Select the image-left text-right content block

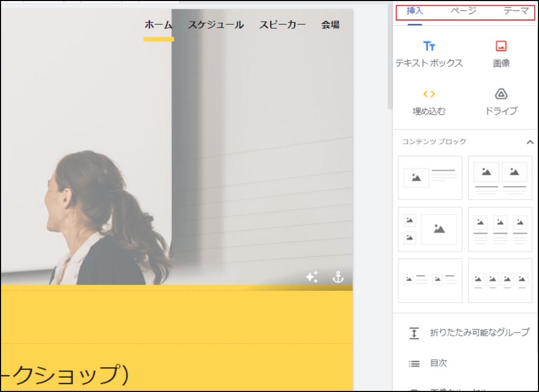pyautogui.click(x=430, y=178)
